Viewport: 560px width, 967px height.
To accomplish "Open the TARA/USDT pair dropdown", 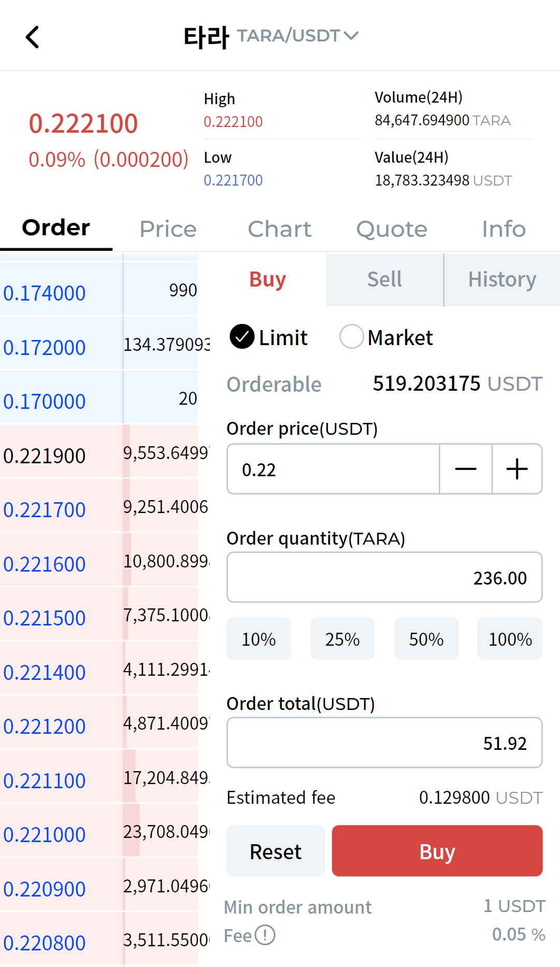I will [297, 36].
